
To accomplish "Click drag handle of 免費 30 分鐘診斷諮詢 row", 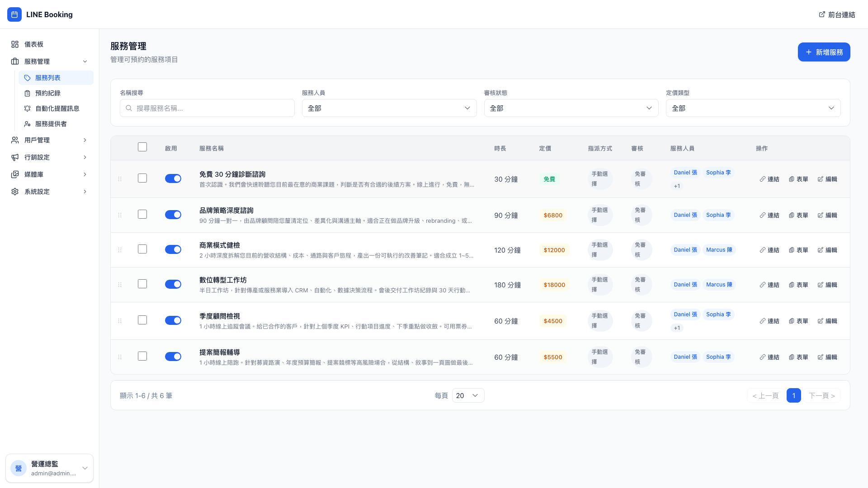I will click(120, 179).
